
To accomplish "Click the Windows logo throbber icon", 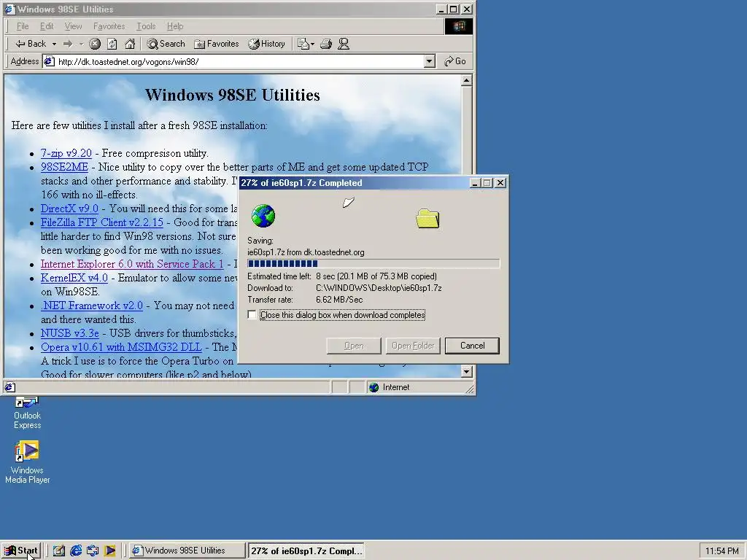I will pos(459,26).
